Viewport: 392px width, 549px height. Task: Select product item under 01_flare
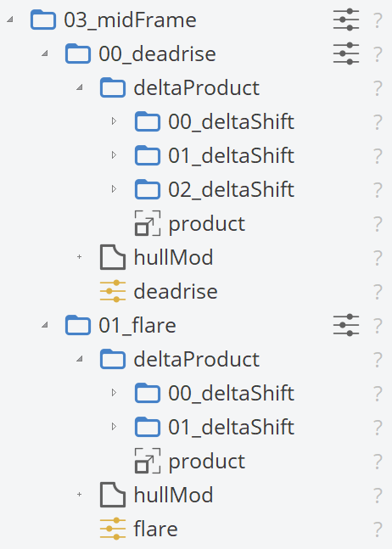click(207, 462)
